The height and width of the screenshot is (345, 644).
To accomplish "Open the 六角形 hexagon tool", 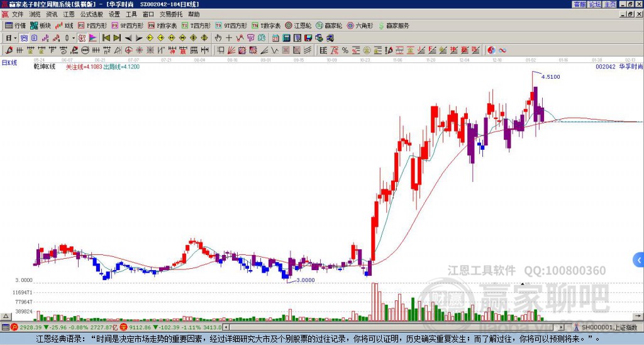I will tap(360, 25).
